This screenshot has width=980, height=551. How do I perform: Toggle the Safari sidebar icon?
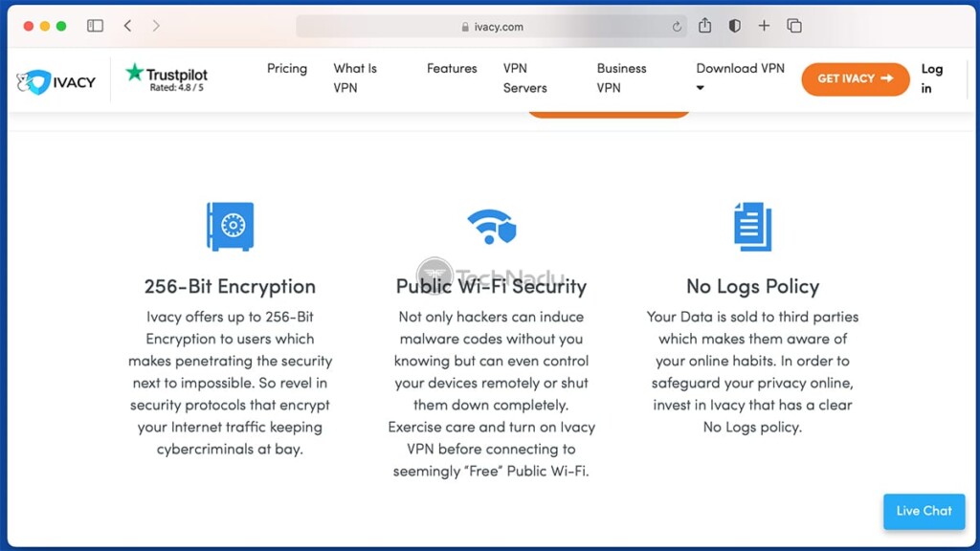(x=95, y=26)
